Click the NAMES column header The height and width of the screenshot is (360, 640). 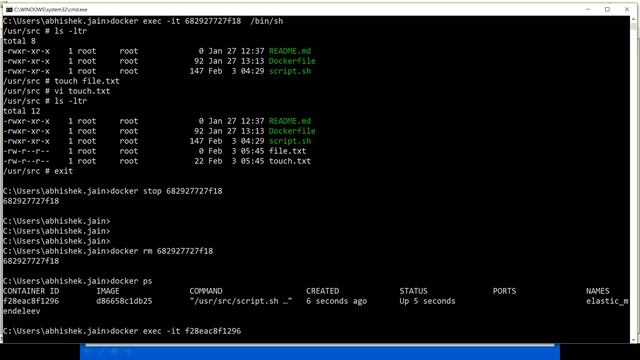(598, 291)
